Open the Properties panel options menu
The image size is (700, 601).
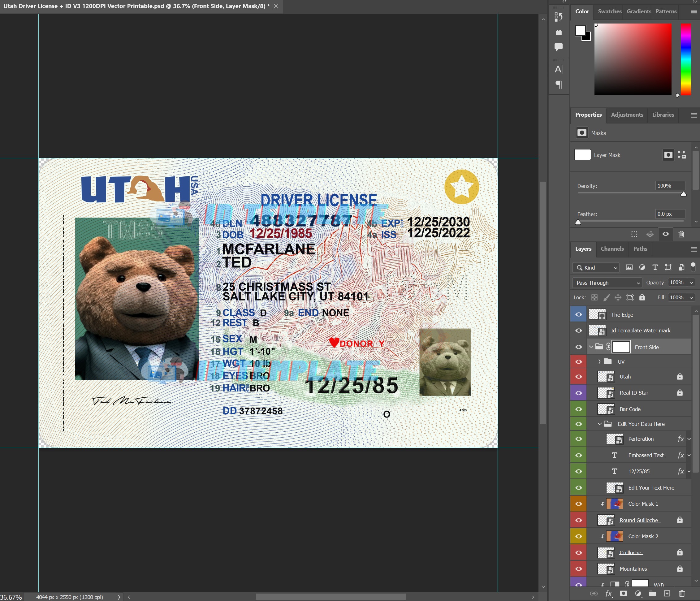(x=694, y=115)
